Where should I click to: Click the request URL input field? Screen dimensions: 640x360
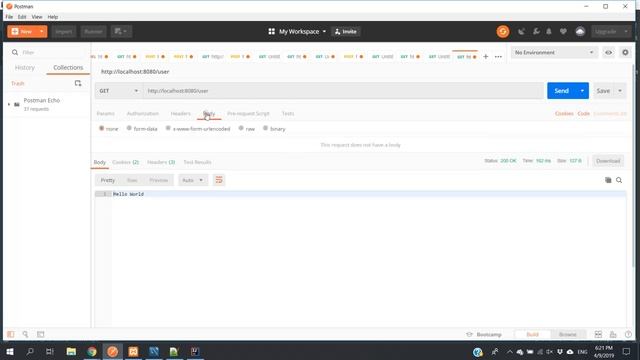343,91
